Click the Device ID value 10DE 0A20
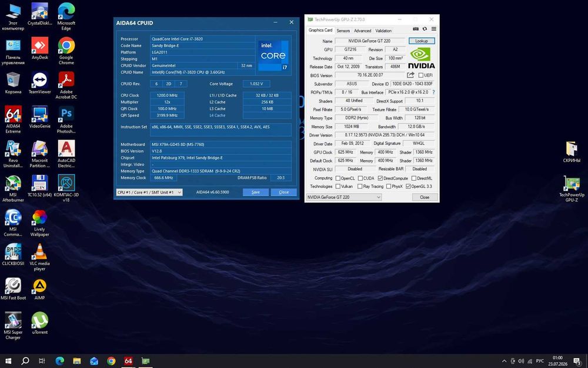The height and width of the screenshot is (368, 588). tap(413, 84)
